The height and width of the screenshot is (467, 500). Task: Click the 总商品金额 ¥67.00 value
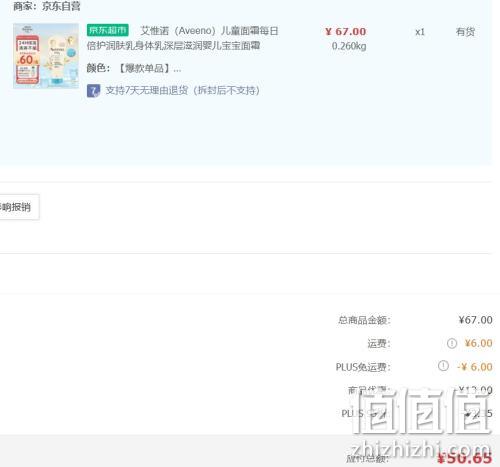(475, 320)
